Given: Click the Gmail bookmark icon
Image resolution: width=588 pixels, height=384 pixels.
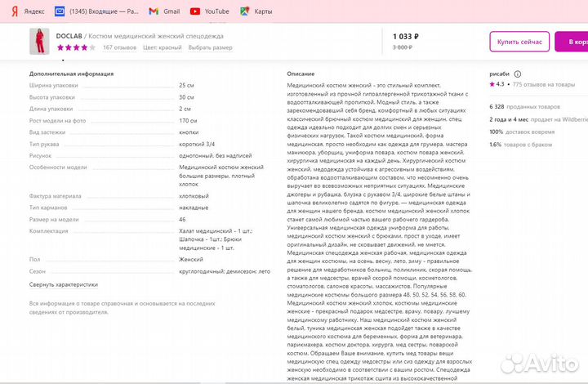Looking at the screenshot, I should 154,11.
